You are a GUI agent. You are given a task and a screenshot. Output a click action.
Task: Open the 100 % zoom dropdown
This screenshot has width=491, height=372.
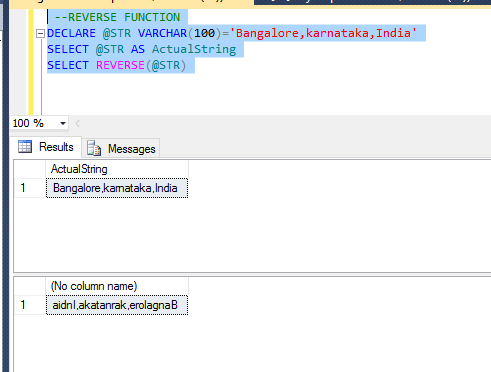pyautogui.click(x=63, y=124)
